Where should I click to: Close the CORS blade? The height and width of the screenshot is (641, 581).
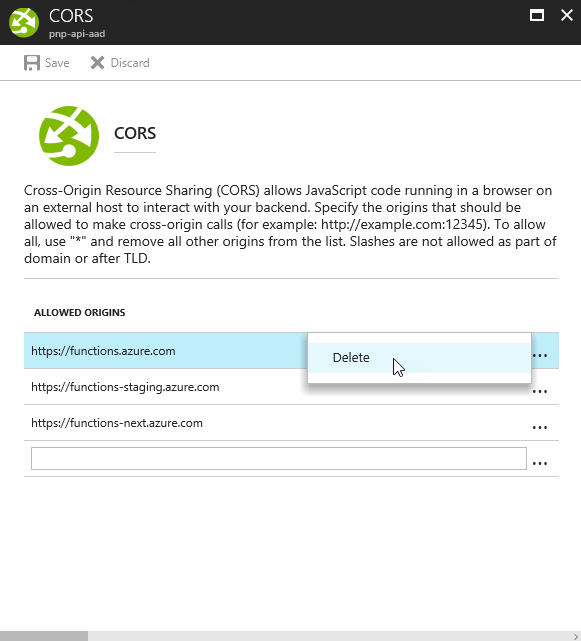567,16
